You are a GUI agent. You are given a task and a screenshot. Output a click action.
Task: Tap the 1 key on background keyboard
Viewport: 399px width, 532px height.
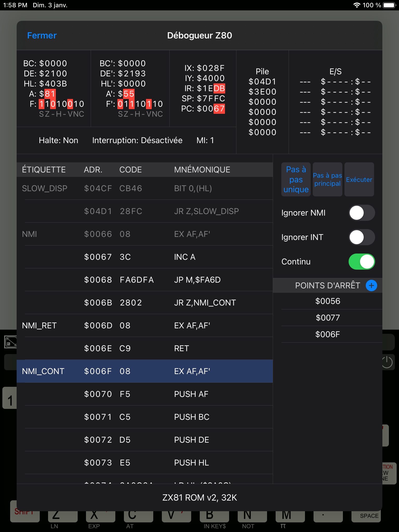click(10, 398)
